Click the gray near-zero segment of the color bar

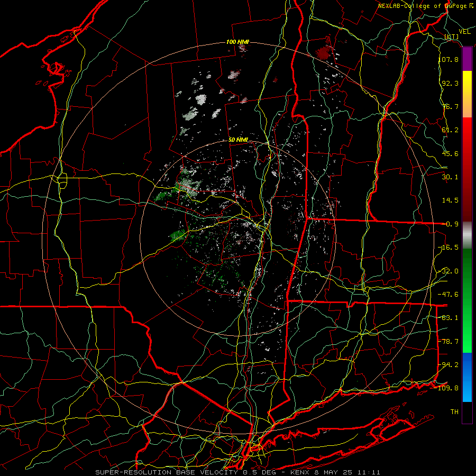click(x=467, y=235)
